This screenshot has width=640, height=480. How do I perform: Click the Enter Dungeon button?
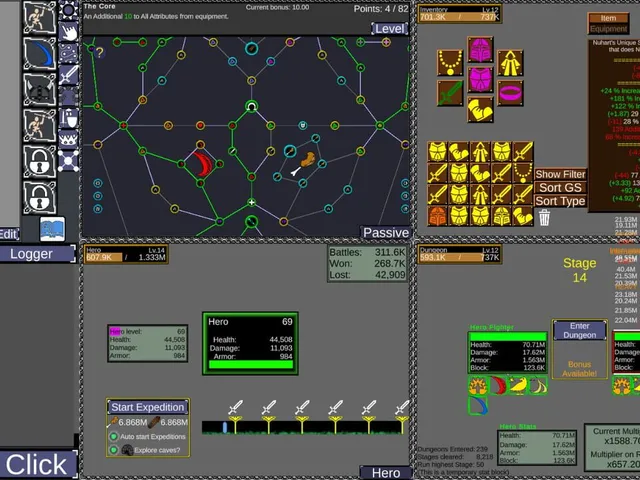coord(580,331)
